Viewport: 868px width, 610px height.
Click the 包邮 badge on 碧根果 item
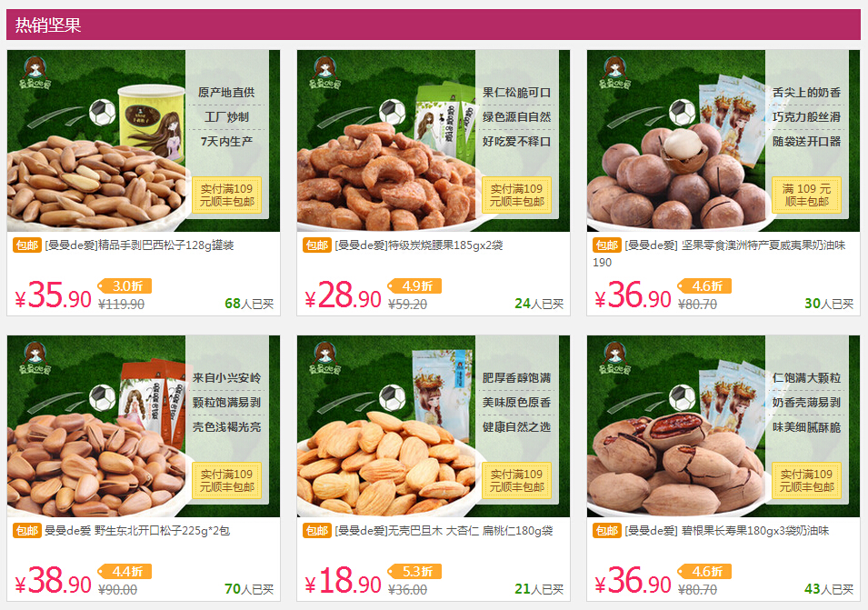pyautogui.click(x=607, y=531)
